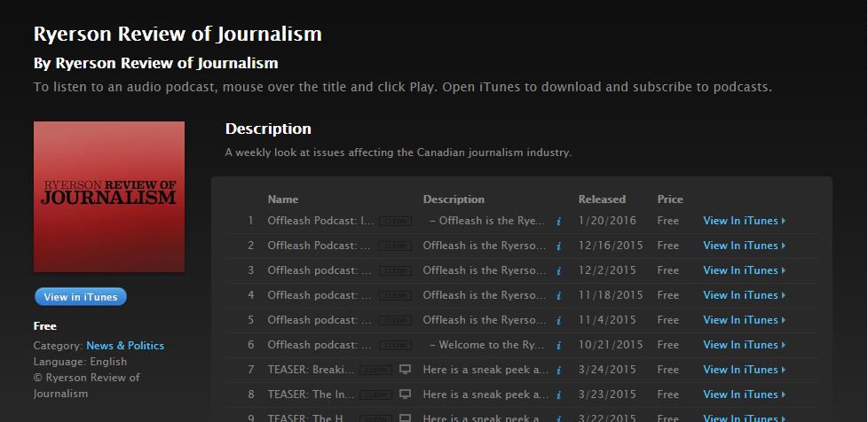Sort by the Description column header
The image size is (868, 422).
454,199
